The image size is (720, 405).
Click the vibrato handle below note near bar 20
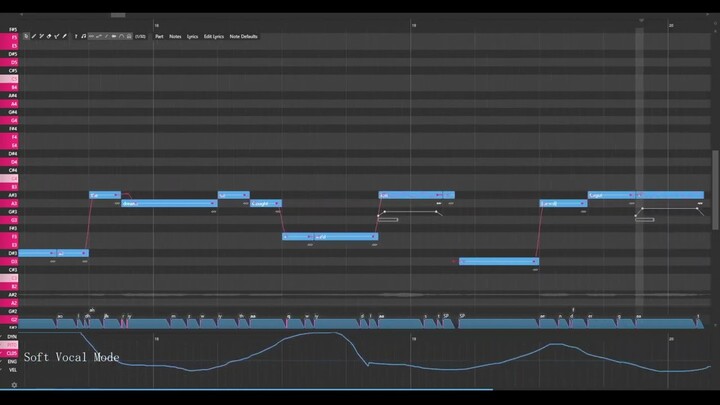pos(645,220)
